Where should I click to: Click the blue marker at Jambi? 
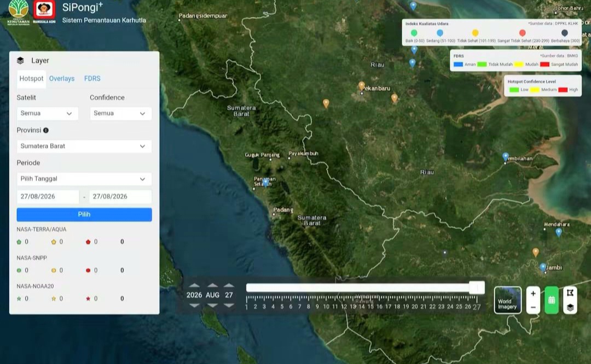(x=543, y=267)
